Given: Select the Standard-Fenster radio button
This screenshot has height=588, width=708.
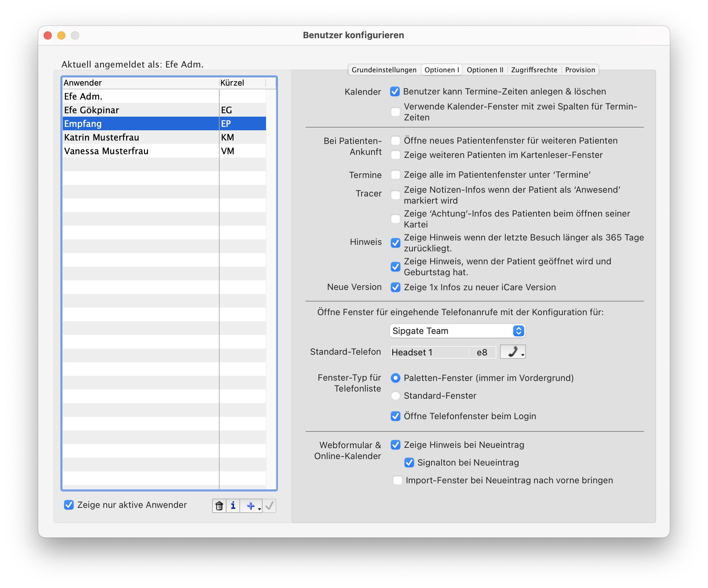Looking at the screenshot, I should (x=396, y=396).
